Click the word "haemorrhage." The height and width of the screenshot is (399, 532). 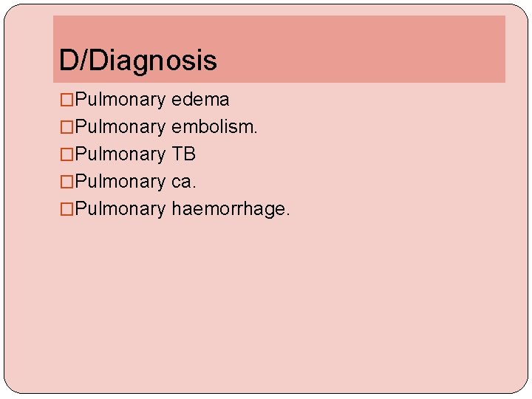point(231,209)
